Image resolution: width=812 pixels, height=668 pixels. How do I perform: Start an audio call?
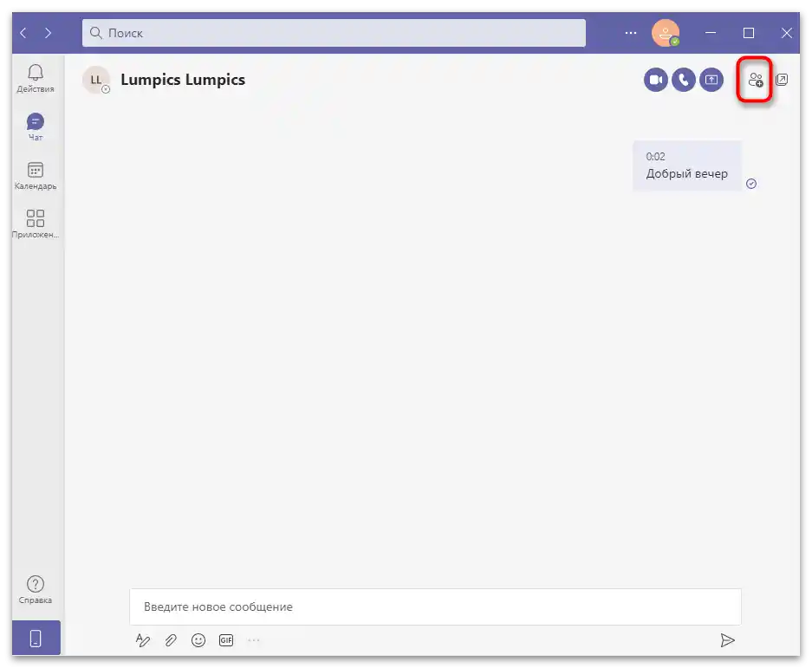[684, 80]
